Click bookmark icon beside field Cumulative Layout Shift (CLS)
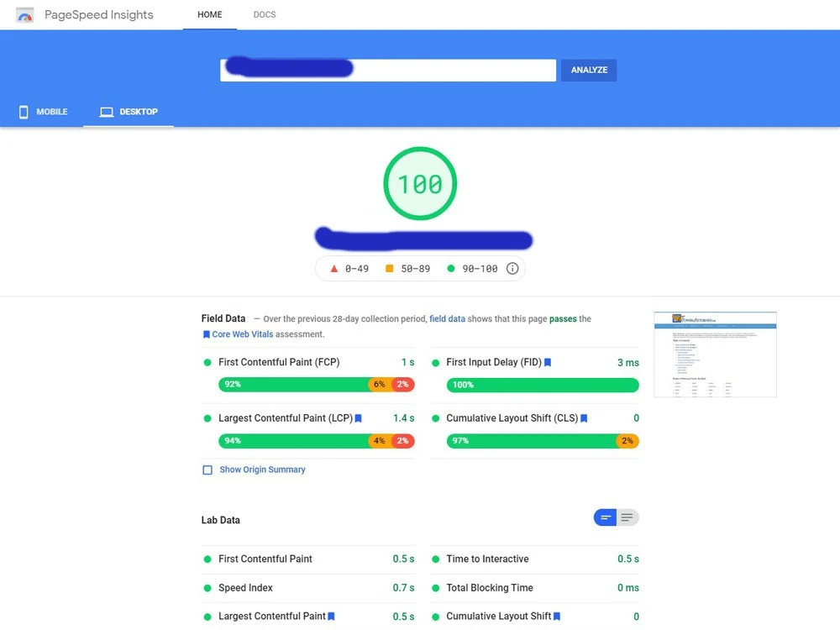840x630 pixels. [584, 418]
